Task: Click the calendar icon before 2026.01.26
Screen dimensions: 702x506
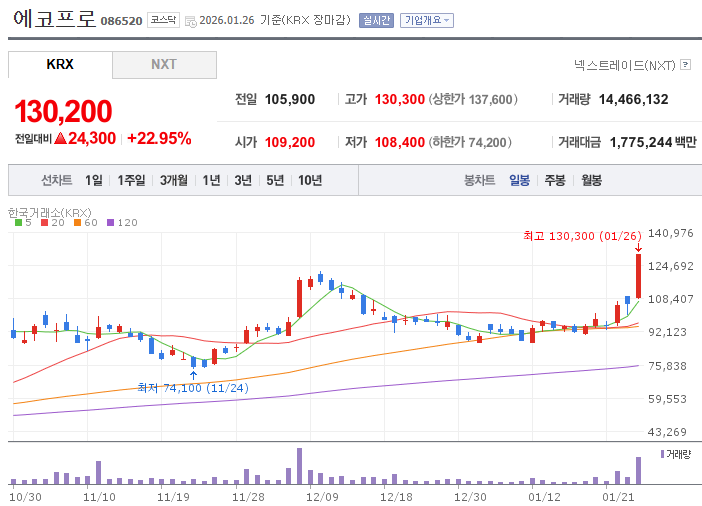Action: (x=190, y=21)
